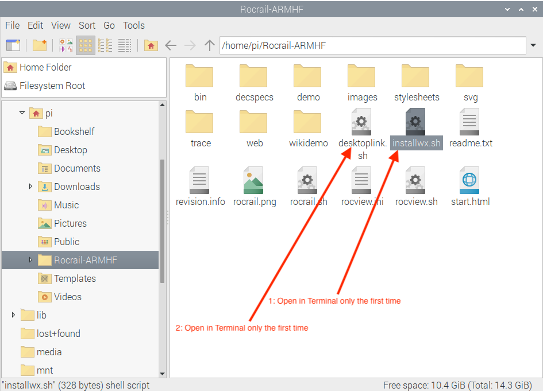Viewport: 543px width, 392px height.
Task: Go to home folder via toolbar icon
Action: (x=151, y=45)
